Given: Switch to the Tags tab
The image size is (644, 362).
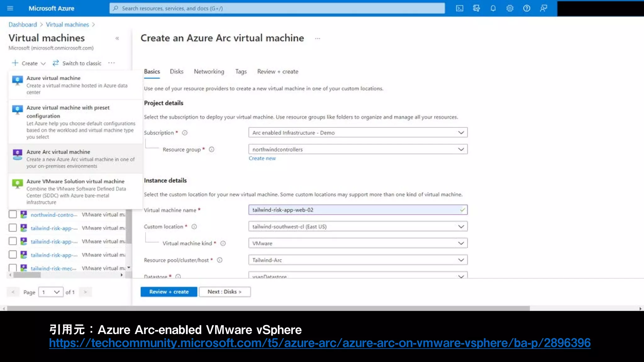Looking at the screenshot, I should tap(241, 72).
